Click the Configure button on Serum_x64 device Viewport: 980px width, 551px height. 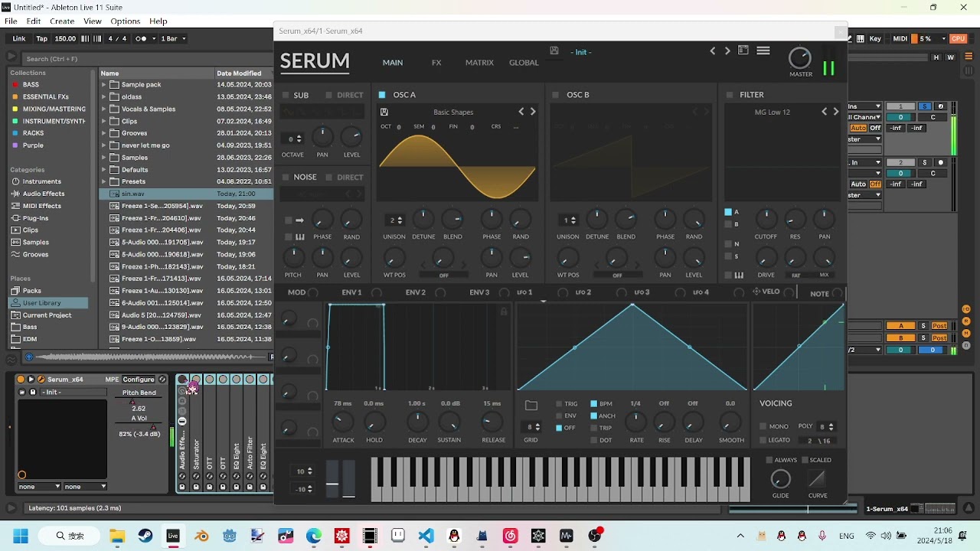pos(139,380)
